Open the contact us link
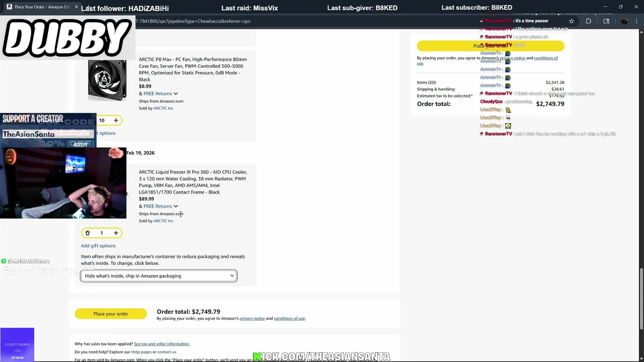Screen dimensions: 644x362 pos(167,352)
